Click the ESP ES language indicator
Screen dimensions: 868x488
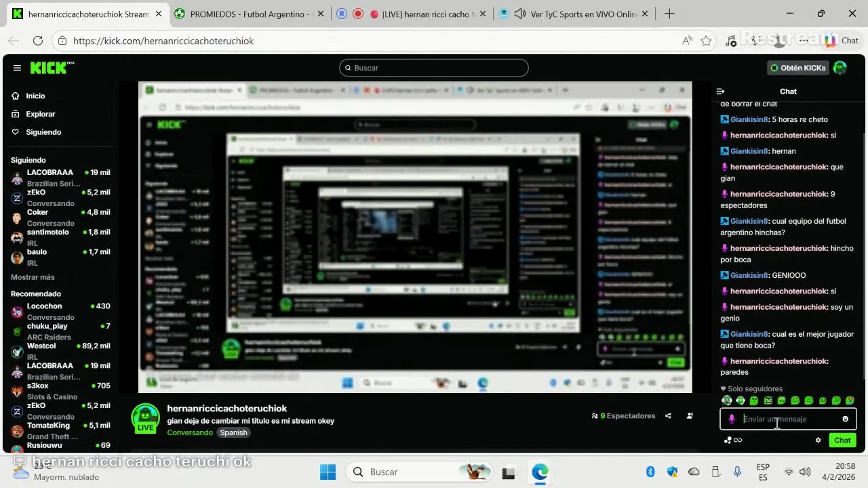[x=763, y=472]
